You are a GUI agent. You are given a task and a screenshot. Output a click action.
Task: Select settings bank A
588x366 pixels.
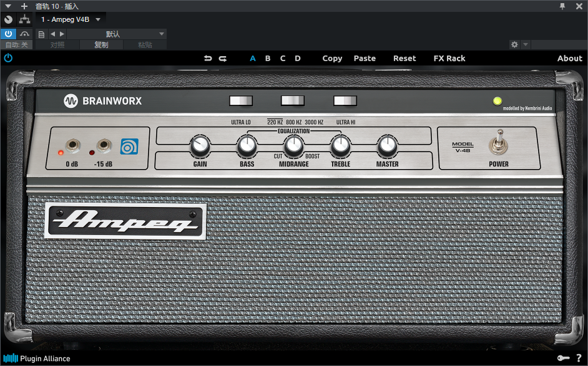pyautogui.click(x=253, y=59)
